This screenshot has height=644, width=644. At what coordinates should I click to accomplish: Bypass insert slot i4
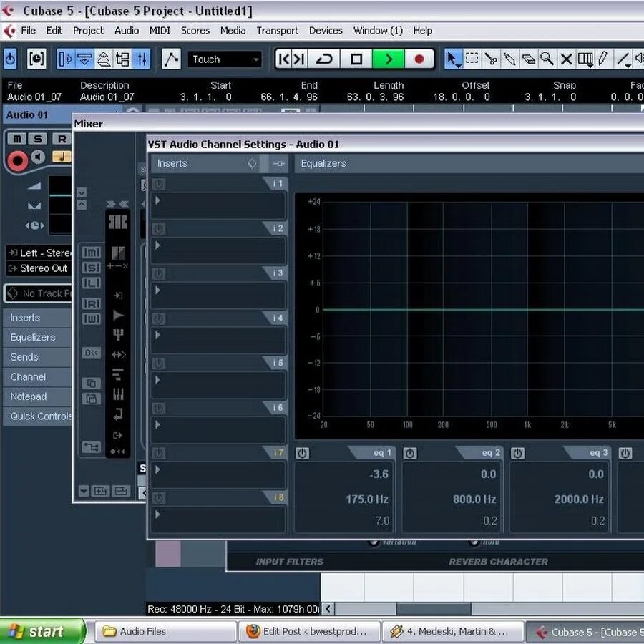pos(159,318)
